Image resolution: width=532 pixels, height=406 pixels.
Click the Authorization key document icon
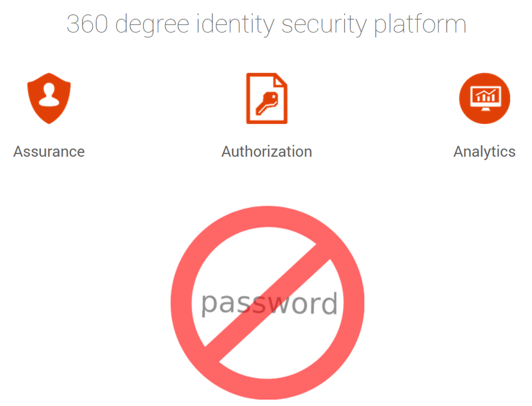coord(267,98)
